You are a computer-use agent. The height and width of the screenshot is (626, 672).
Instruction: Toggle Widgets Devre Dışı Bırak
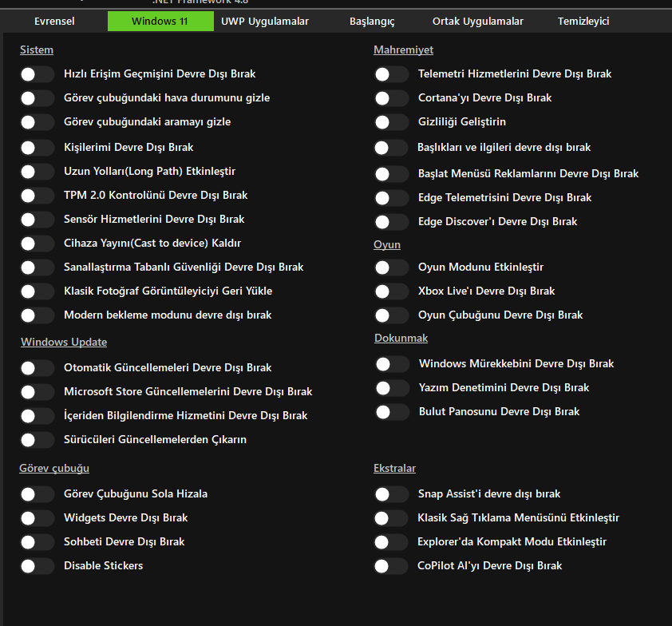click(x=37, y=518)
